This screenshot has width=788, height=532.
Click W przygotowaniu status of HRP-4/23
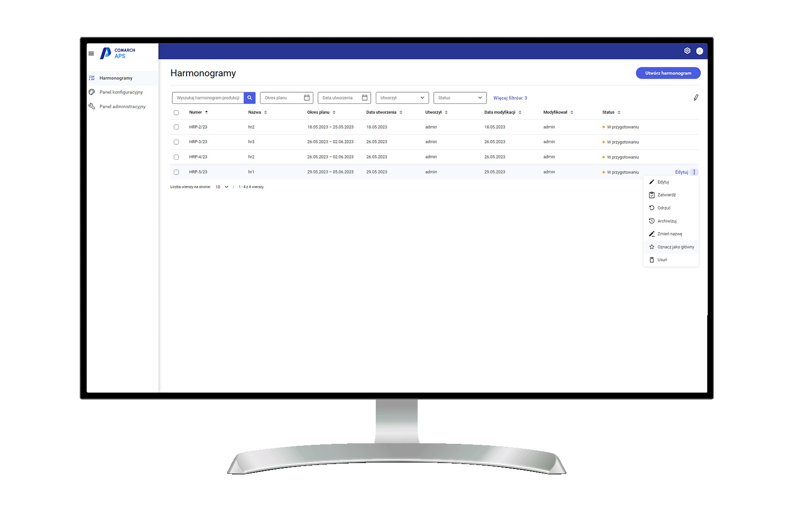621,157
